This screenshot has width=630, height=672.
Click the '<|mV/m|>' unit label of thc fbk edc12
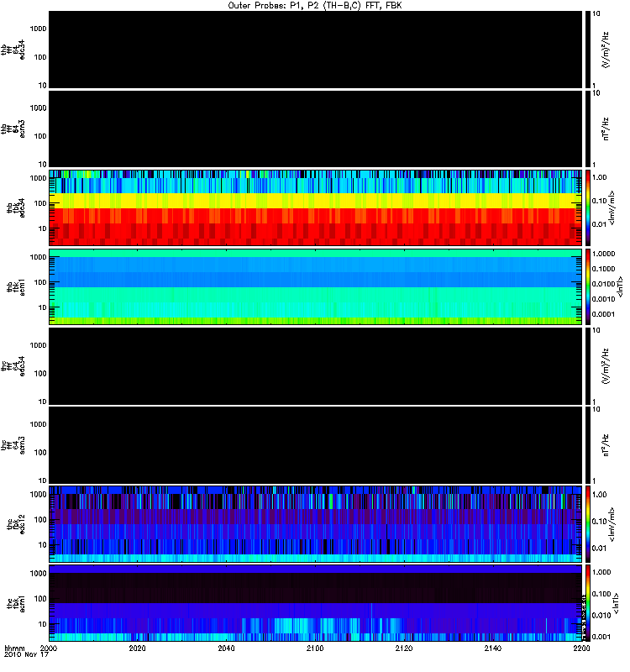[612, 524]
